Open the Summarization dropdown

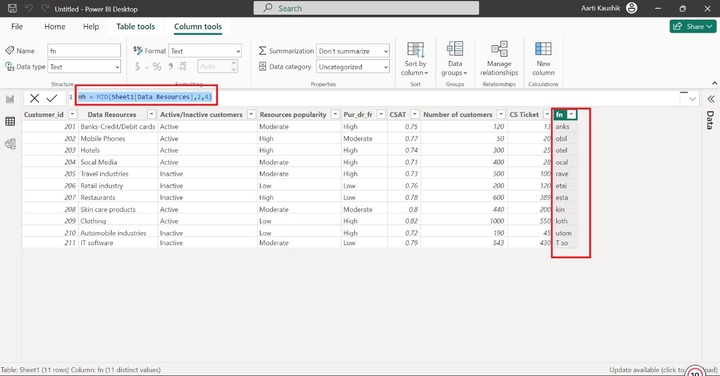[353, 51]
